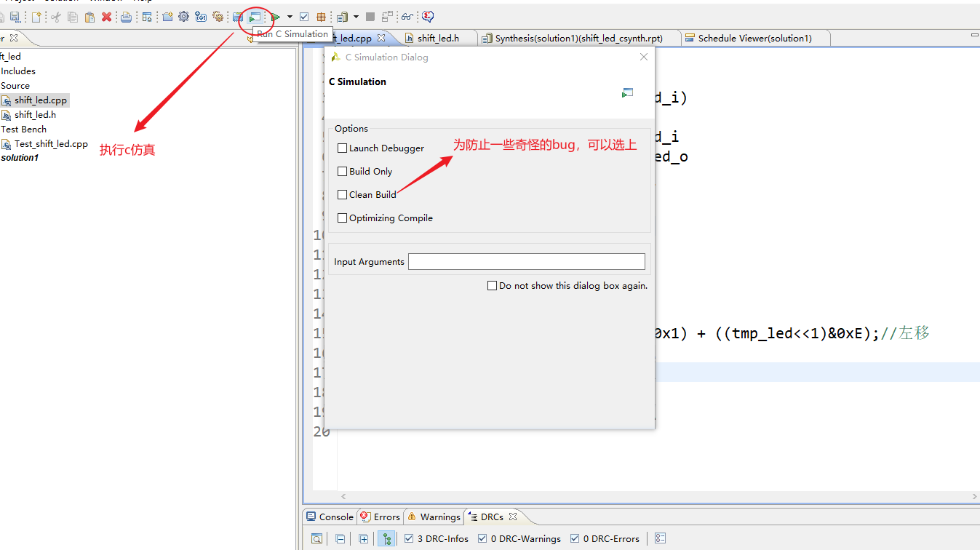The height and width of the screenshot is (550, 980).
Task: Click the New Project folder toolbar icon
Action: tap(167, 16)
